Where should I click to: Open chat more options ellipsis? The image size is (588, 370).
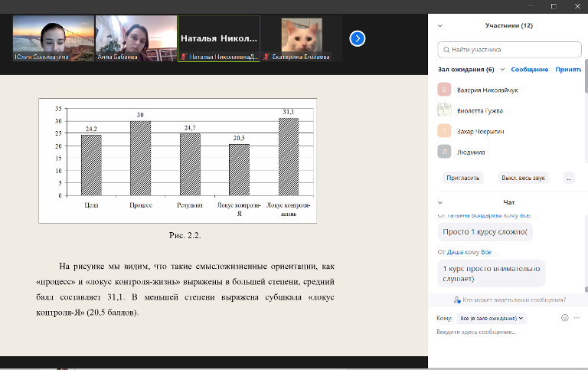point(577,317)
